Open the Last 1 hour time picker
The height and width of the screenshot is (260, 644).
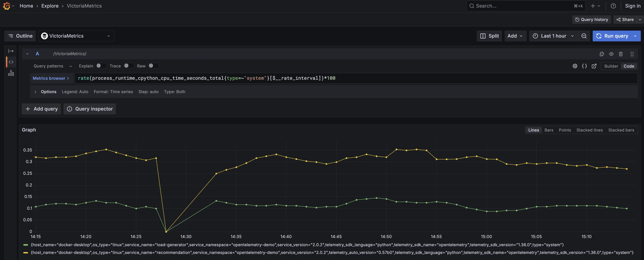point(553,36)
